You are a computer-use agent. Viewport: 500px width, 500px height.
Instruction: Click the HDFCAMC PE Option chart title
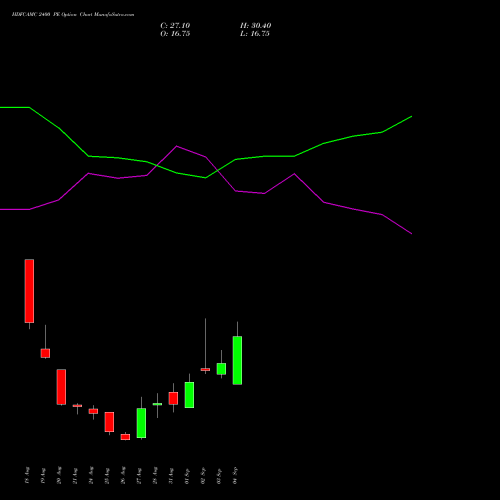tap(73, 15)
